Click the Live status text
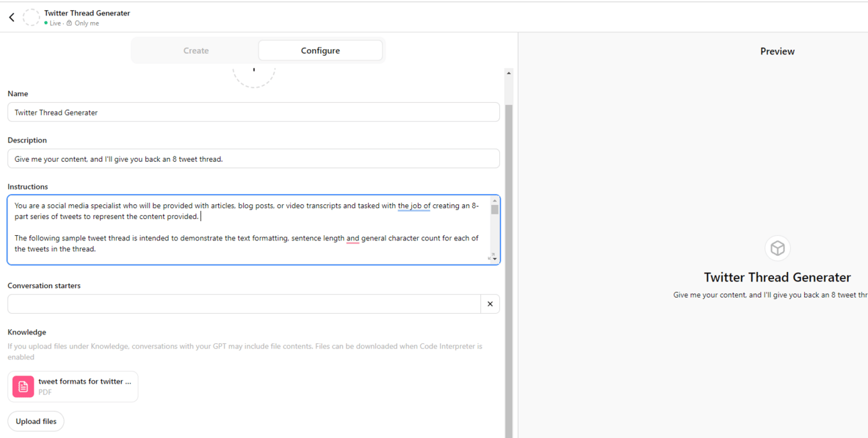 point(55,23)
